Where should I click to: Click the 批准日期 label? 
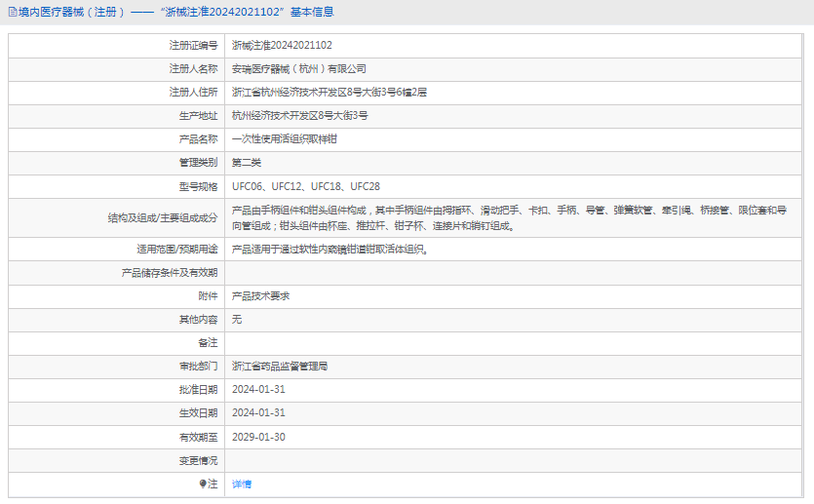click(198, 390)
